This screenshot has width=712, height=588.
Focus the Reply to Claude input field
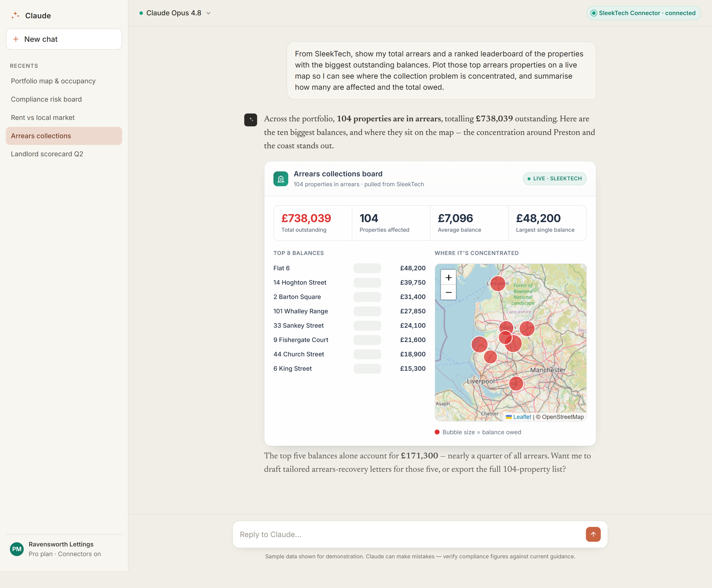point(410,534)
